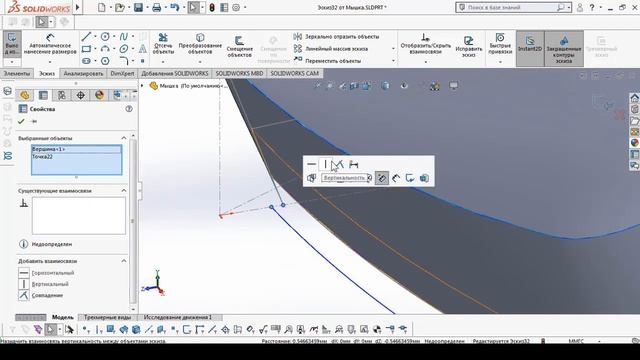Select the Sketch Fillet tool

pyautogui.click(x=124, y=61)
